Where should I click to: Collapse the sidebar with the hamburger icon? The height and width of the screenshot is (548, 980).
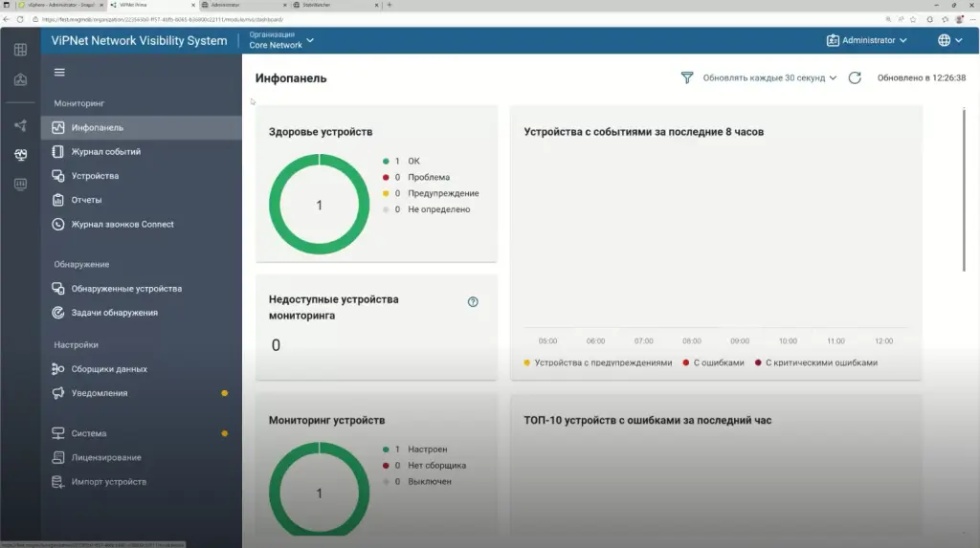click(x=59, y=73)
